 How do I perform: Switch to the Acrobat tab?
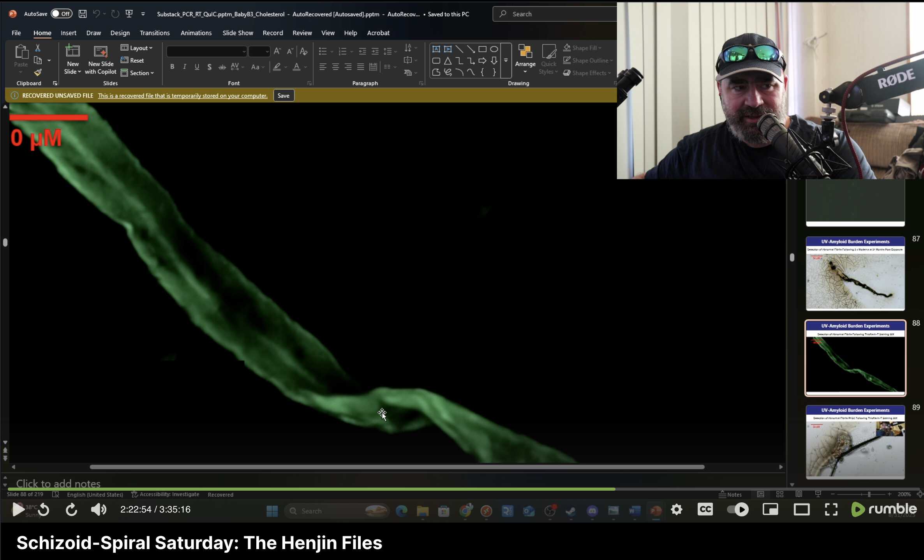coord(378,33)
